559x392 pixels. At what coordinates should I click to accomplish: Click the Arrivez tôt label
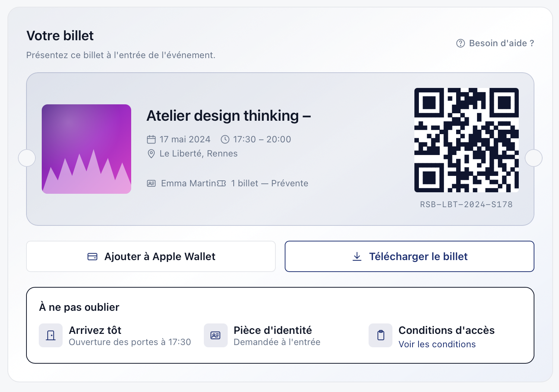point(95,330)
